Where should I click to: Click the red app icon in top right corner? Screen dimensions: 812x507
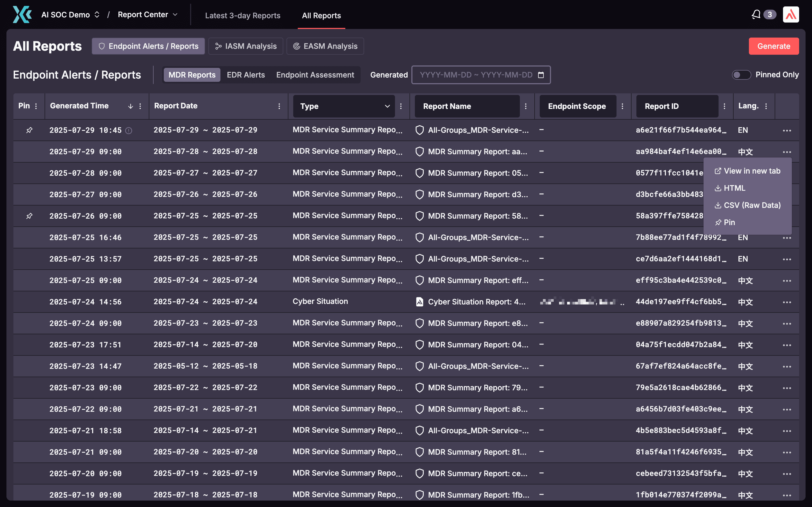click(x=791, y=14)
